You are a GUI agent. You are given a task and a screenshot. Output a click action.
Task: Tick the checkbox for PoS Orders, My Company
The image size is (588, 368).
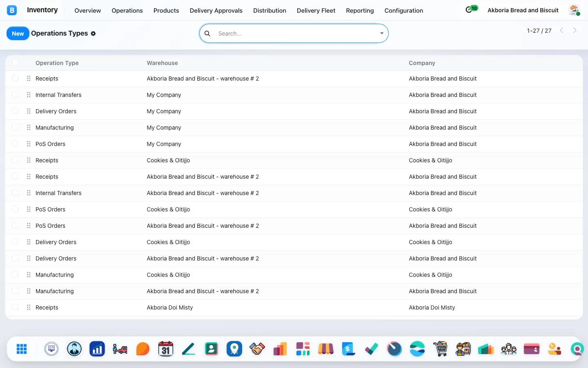pos(15,144)
